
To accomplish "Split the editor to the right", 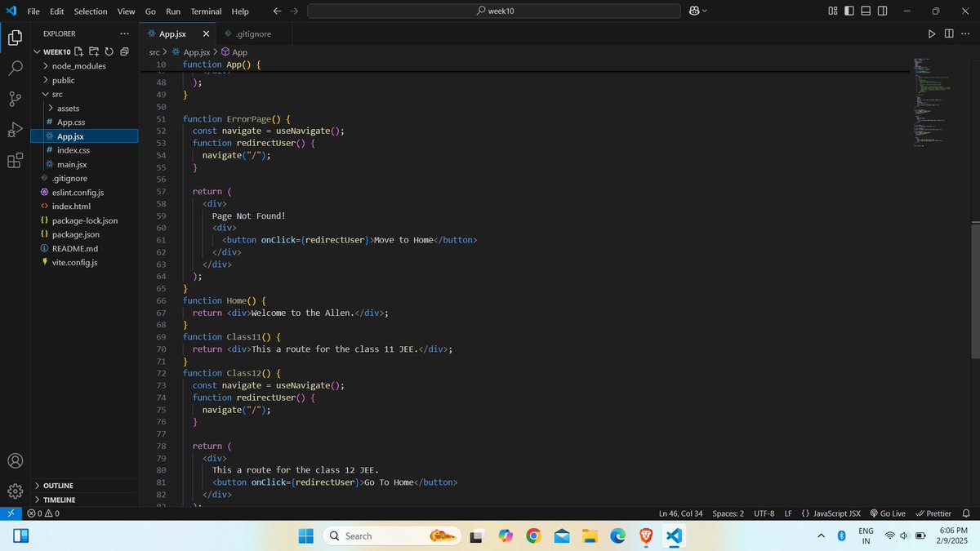I will click(949, 34).
